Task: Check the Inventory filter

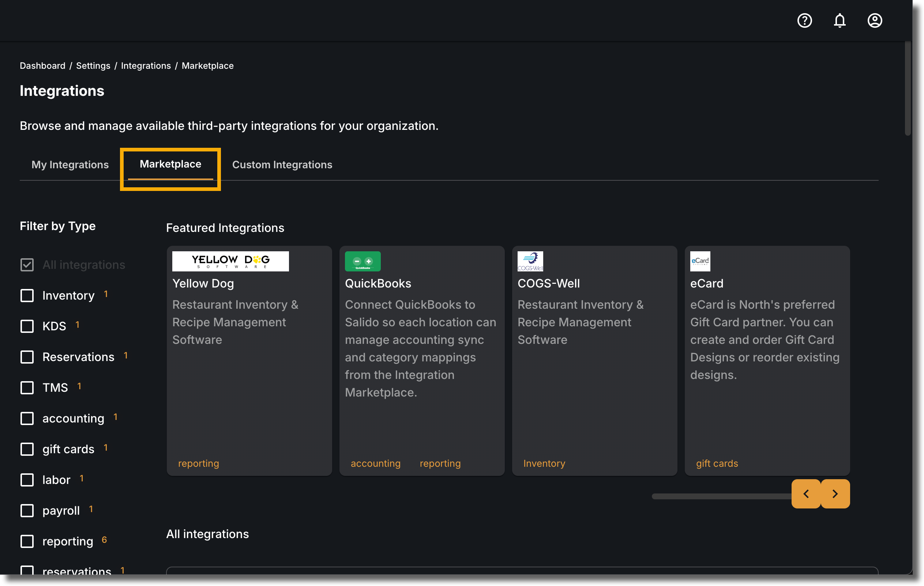Action: pyautogui.click(x=27, y=296)
